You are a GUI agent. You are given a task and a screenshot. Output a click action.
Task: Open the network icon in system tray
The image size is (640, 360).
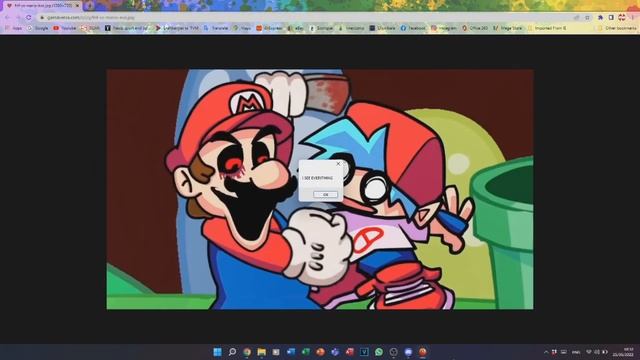coord(589,352)
